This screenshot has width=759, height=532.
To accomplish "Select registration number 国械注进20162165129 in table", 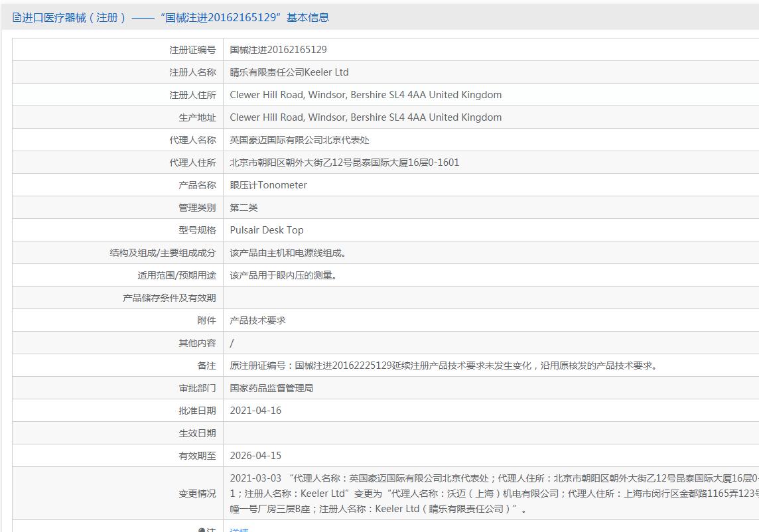I will 279,50.
